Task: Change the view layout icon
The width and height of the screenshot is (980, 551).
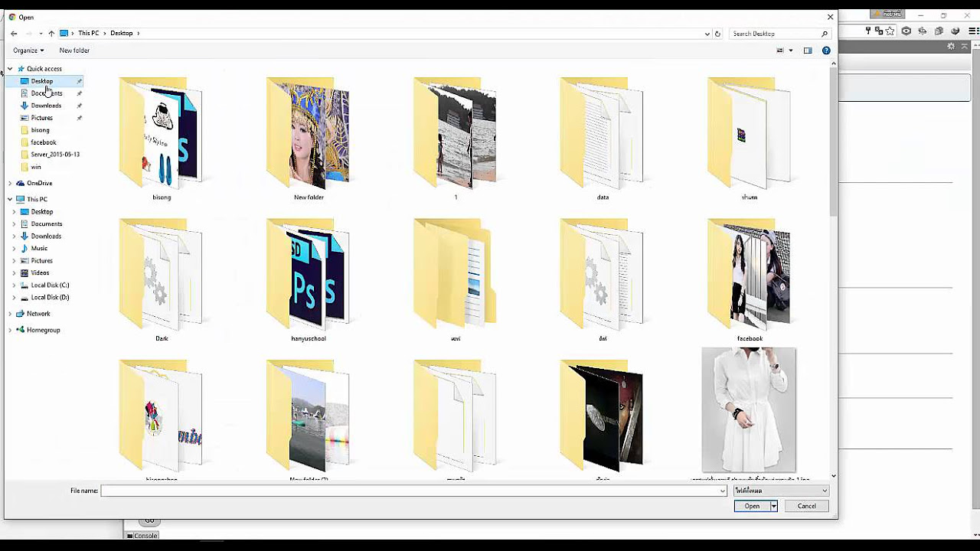Action: point(780,51)
